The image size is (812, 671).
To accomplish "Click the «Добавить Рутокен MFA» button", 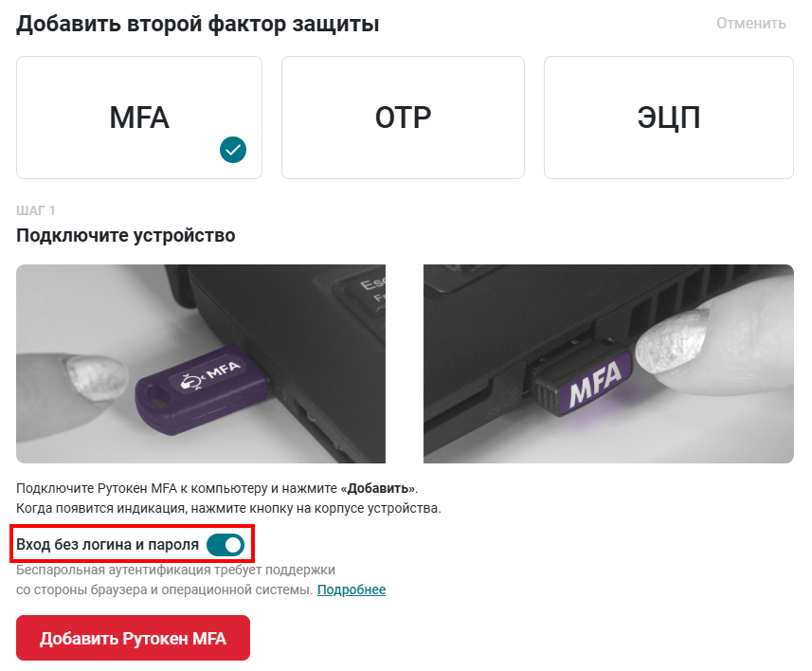I will point(133,638).
